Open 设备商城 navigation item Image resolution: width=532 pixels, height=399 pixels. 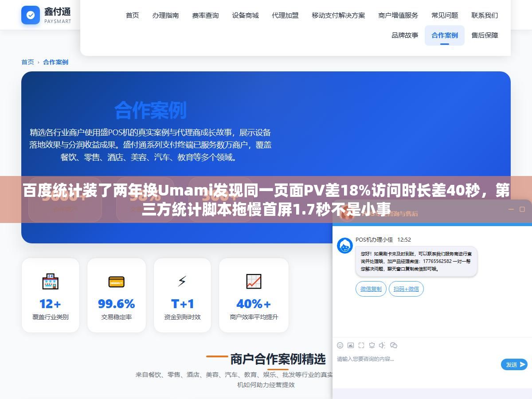tap(245, 15)
